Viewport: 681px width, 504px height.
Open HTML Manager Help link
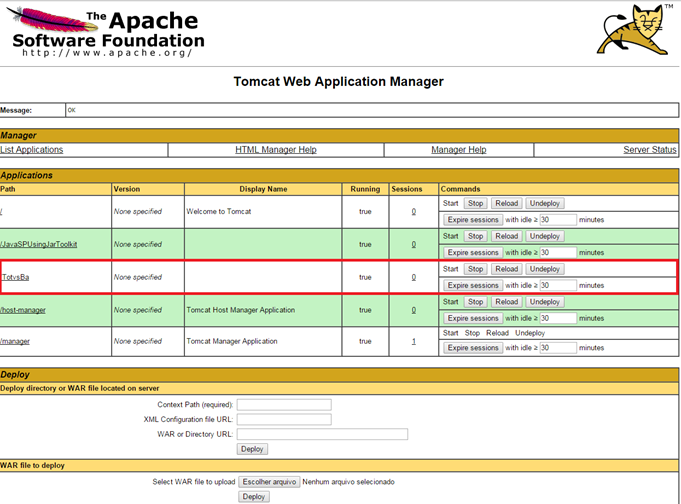(x=276, y=150)
